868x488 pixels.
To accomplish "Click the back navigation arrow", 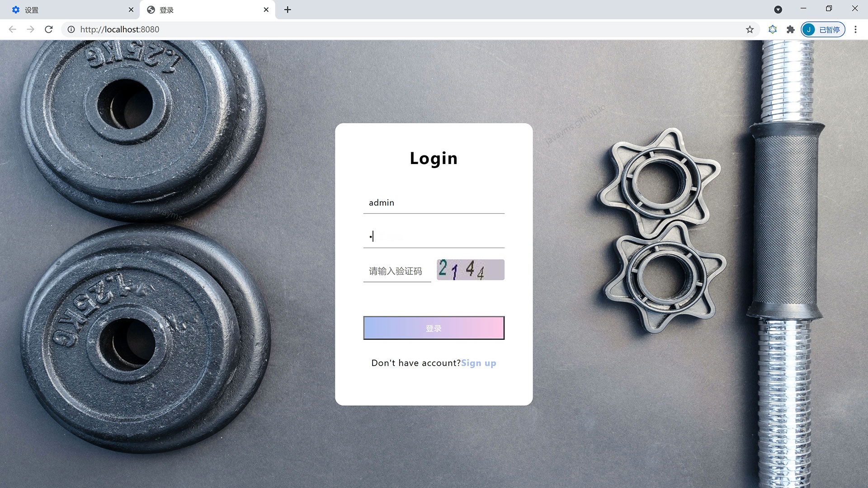I will [x=12, y=29].
